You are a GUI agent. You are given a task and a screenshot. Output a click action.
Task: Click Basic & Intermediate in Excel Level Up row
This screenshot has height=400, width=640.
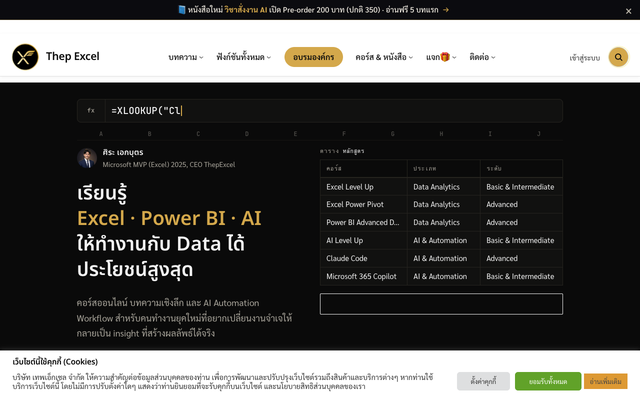pos(520,187)
